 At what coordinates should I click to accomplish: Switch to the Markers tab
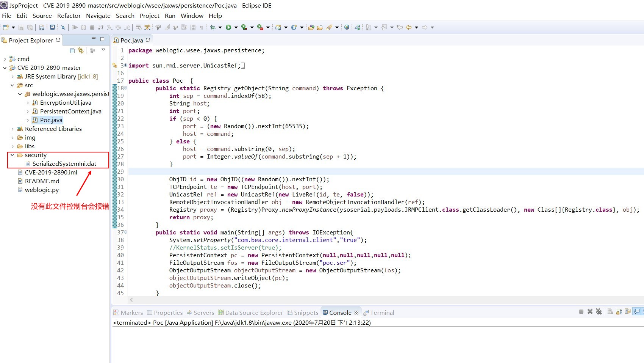click(128, 313)
